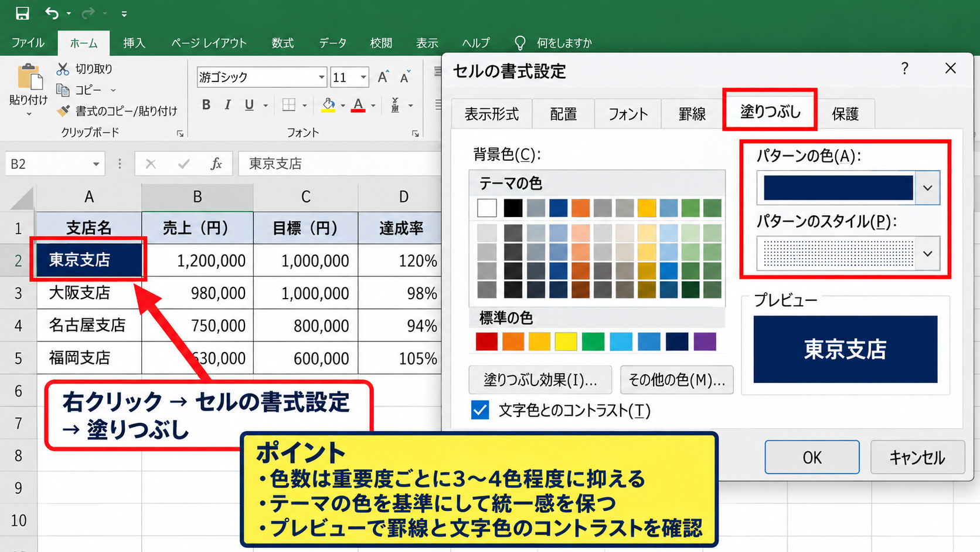Increase font size with the large A icon

pos(383,77)
